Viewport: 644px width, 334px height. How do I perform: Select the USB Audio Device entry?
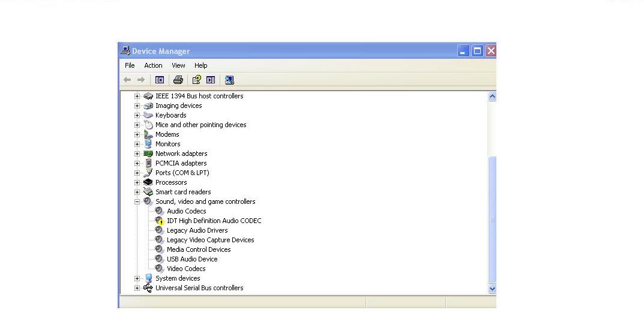(192, 259)
